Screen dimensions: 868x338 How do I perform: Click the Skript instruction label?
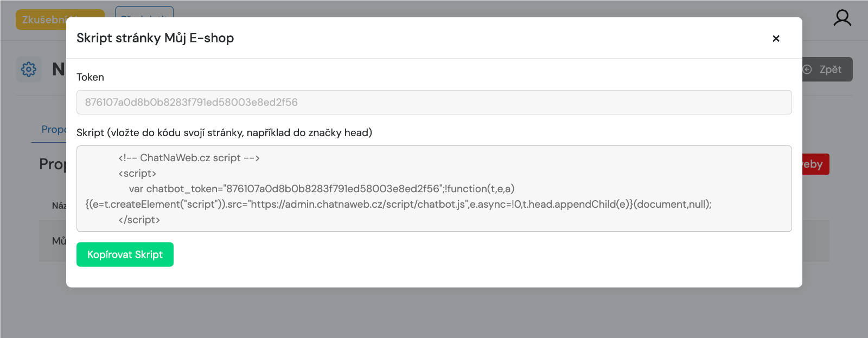pyautogui.click(x=224, y=133)
